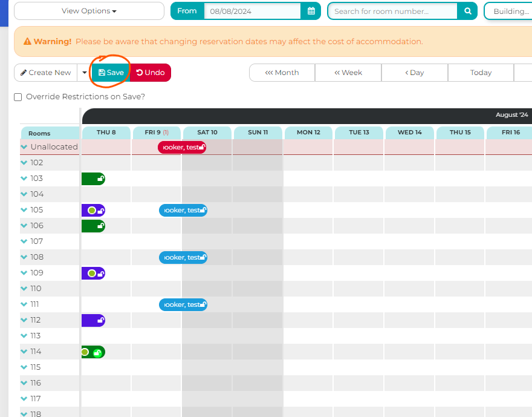Select the SAT 10 day header
This screenshot has width=532, height=417.
[x=207, y=133]
